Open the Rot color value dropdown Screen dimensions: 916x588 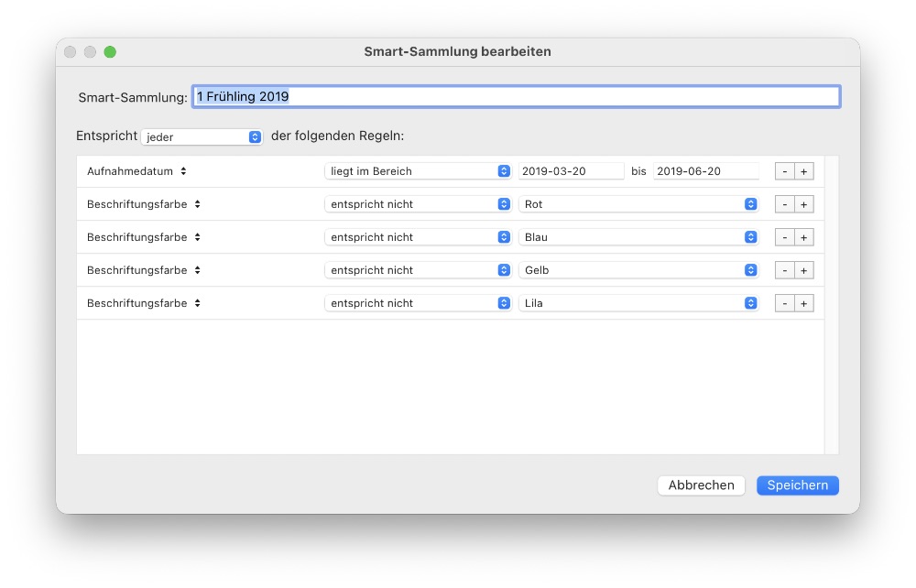pos(638,204)
